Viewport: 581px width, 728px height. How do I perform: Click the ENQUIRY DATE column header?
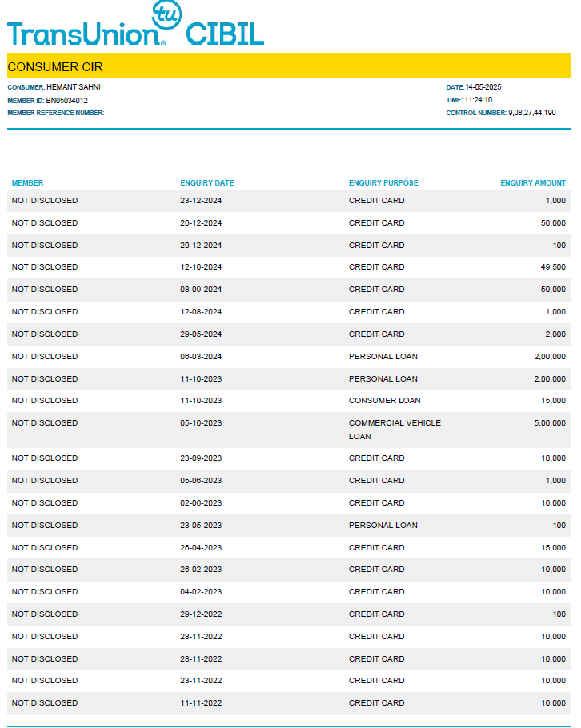coord(207,183)
